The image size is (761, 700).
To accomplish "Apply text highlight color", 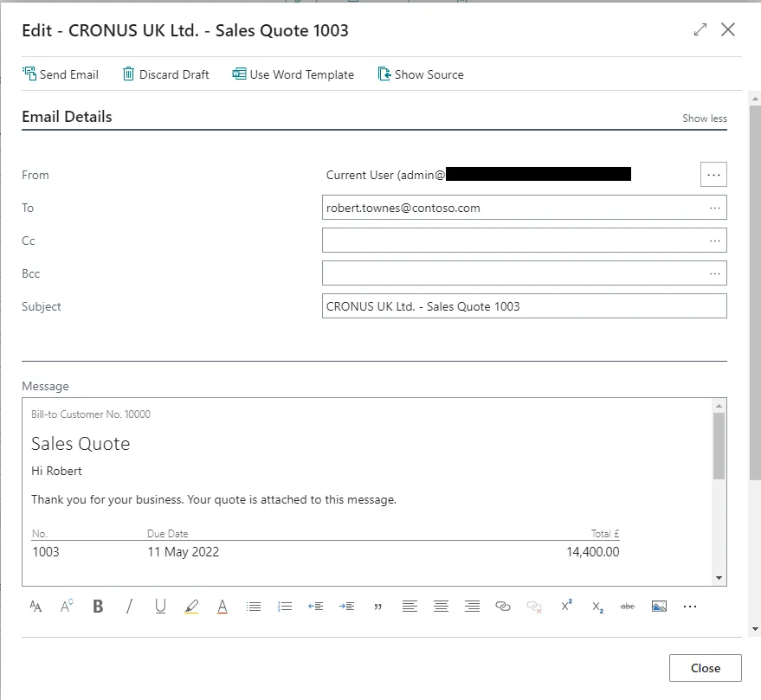I will [x=191, y=607].
